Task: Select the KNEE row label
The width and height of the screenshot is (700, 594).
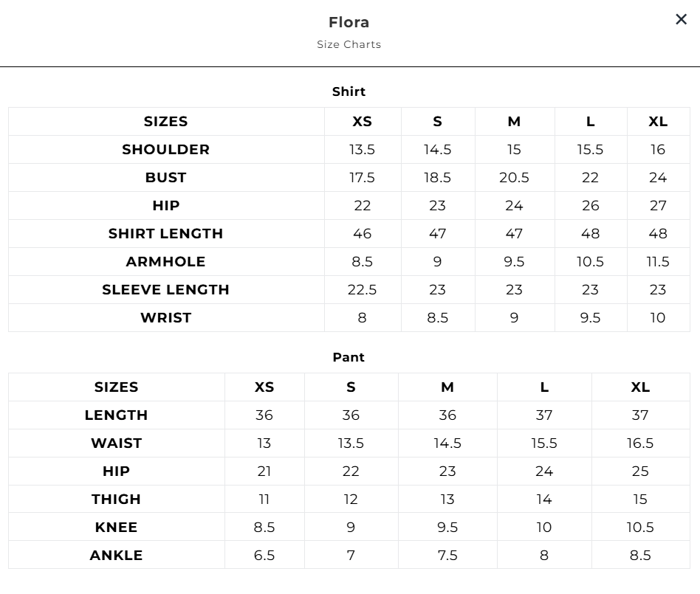Action: pyautogui.click(x=117, y=528)
